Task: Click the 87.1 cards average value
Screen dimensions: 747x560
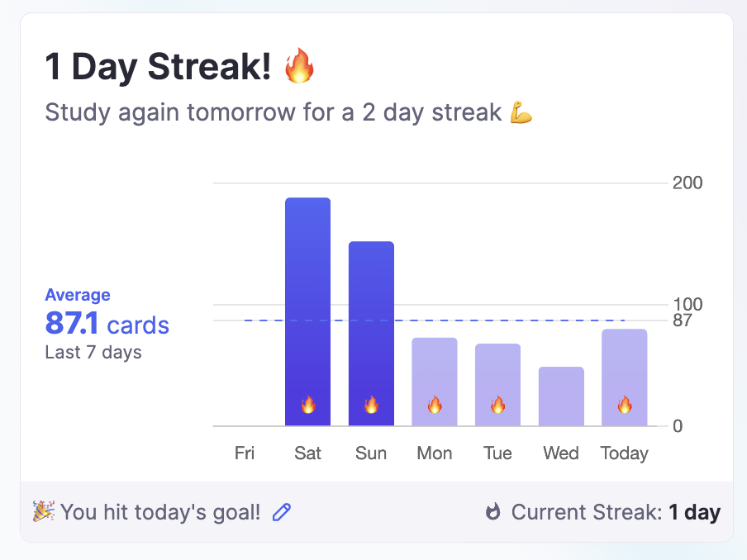Action: point(107,325)
